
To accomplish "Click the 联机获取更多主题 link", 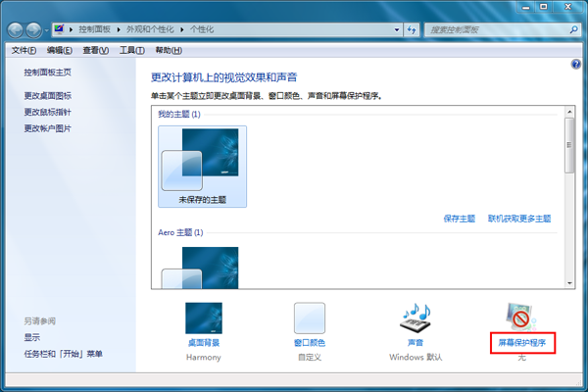I will [x=519, y=219].
